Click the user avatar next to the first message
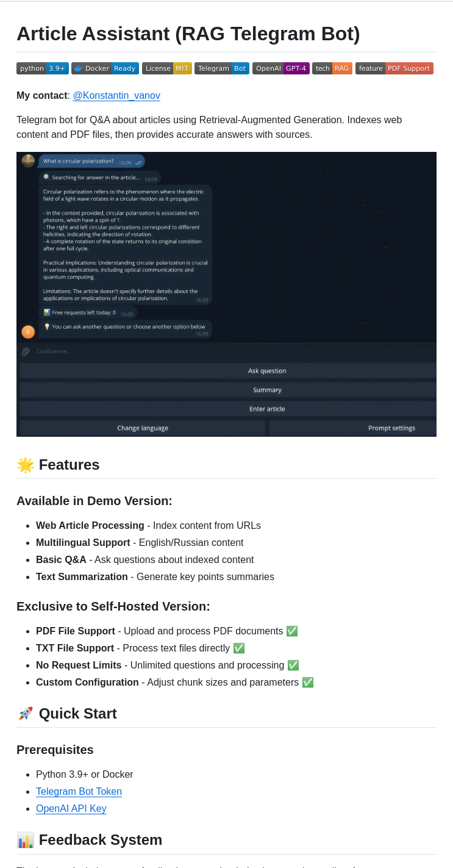453x868 pixels. 27,161
